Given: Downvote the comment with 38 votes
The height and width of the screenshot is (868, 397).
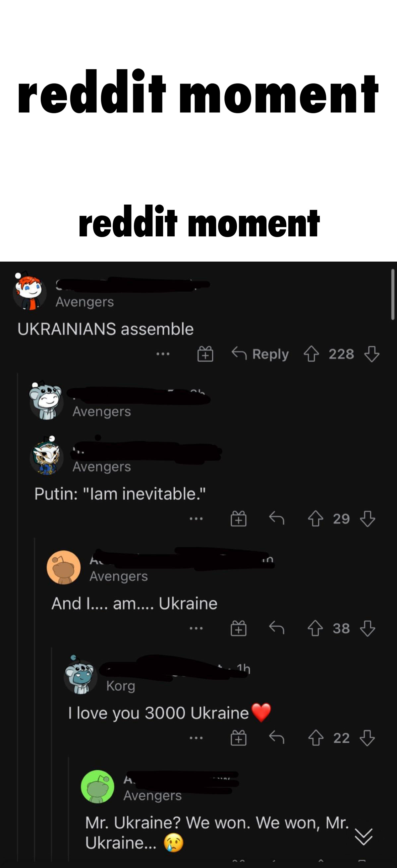Looking at the screenshot, I should point(368,628).
